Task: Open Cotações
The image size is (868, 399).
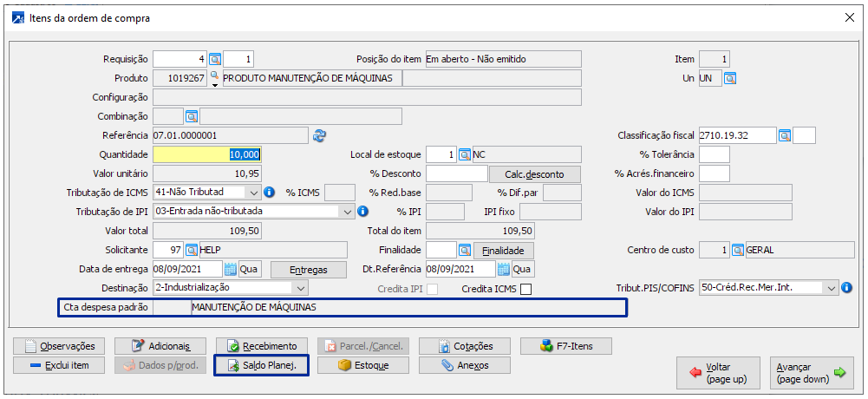Action: (x=465, y=346)
